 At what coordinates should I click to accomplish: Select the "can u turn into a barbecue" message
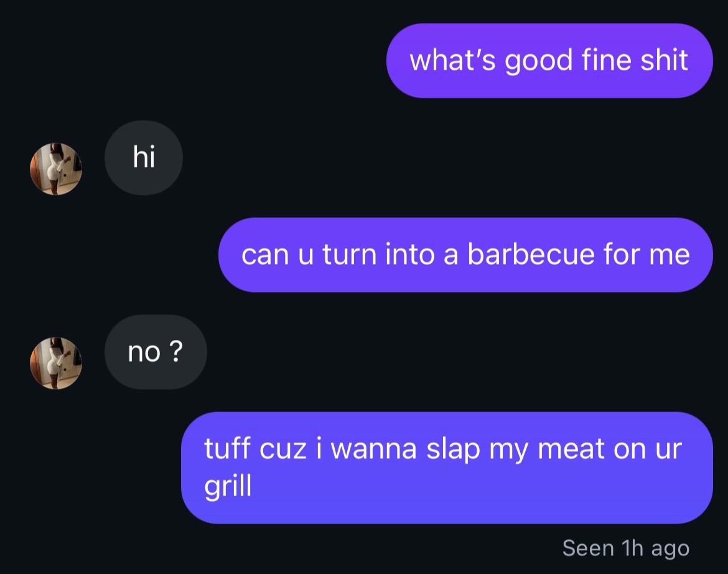tap(465, 255)
